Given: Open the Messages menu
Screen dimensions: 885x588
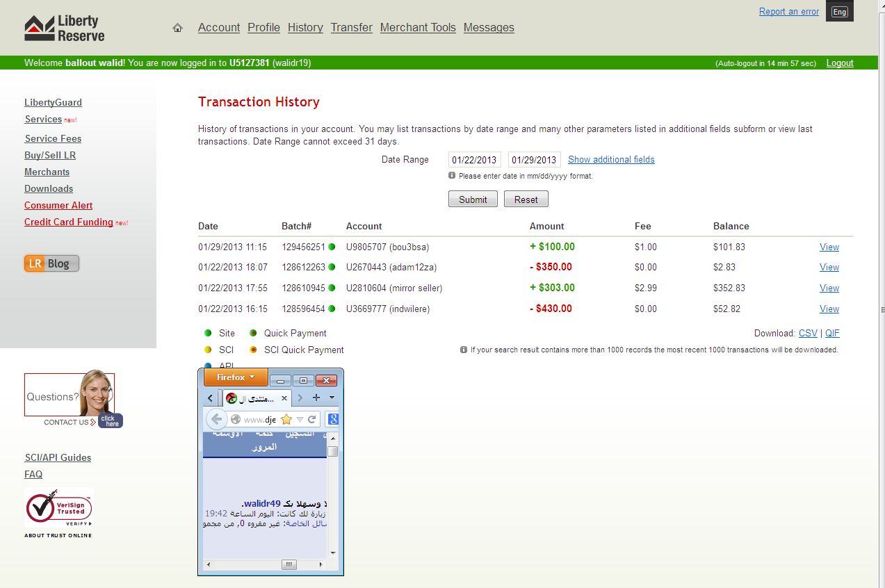Looking at the screenshot, I should [x=489, y=28].
